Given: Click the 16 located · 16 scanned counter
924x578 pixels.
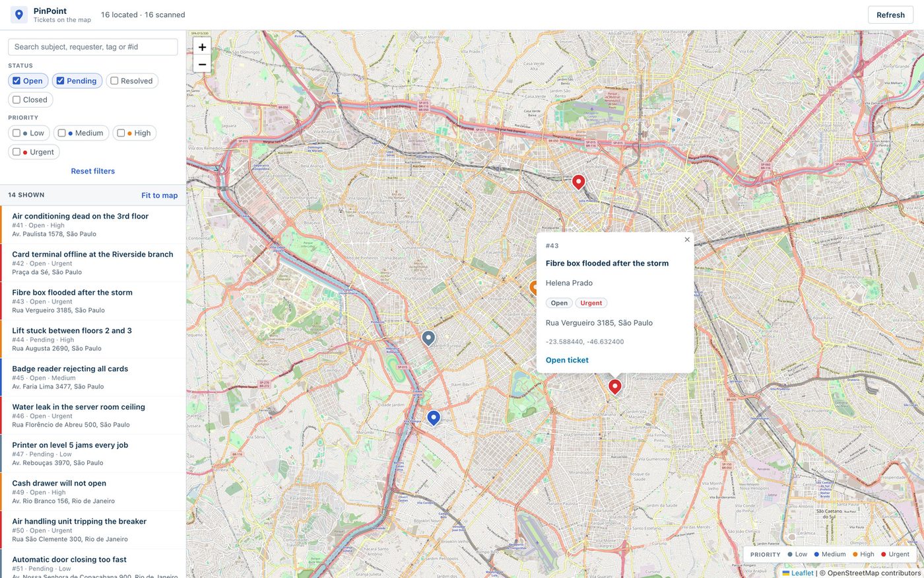Looking at the screenshot, I should pos(143,15).
